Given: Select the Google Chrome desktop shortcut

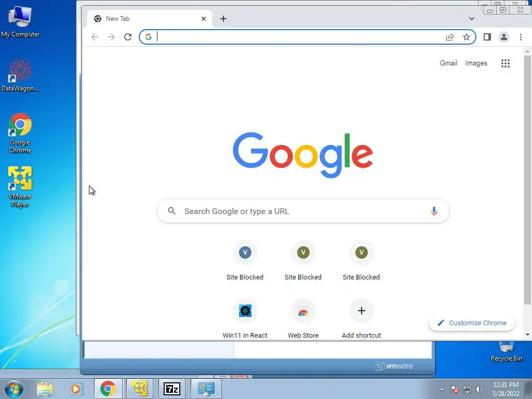Looking at the screenshot, I should (20, 133).
